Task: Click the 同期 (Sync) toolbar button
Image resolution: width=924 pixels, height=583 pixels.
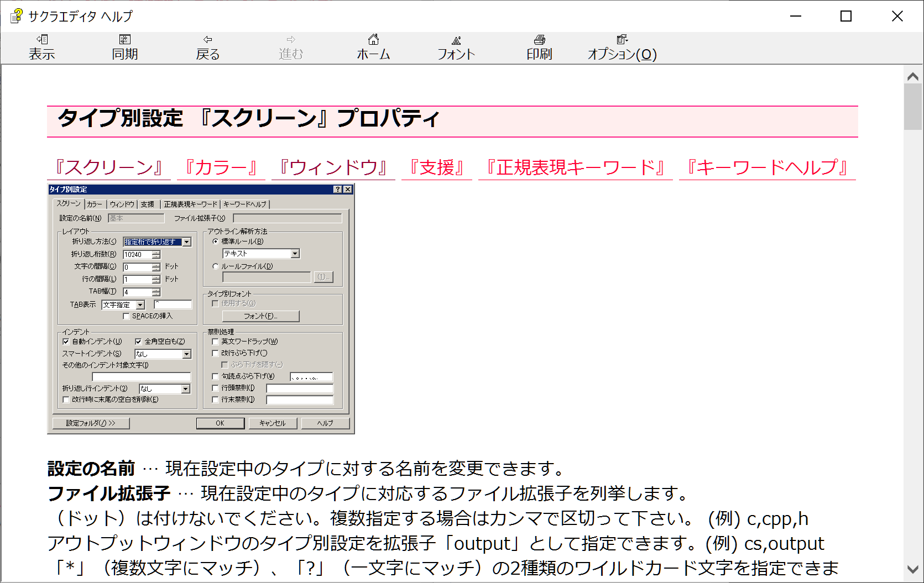Action: pos(125,48)
